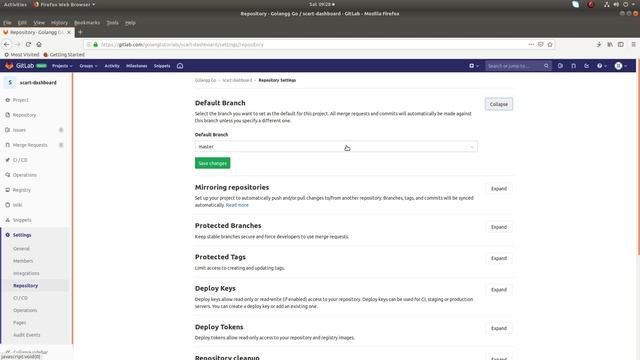The height and width of the screenshot is (360, 640).
Task: Reload the page in Firefox
Action: click(x=28, y=44)
